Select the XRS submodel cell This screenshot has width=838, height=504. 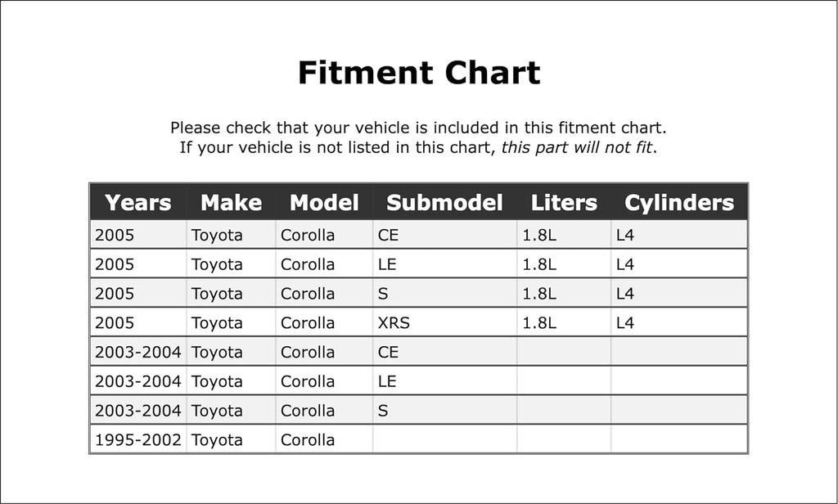pos(394,323)
